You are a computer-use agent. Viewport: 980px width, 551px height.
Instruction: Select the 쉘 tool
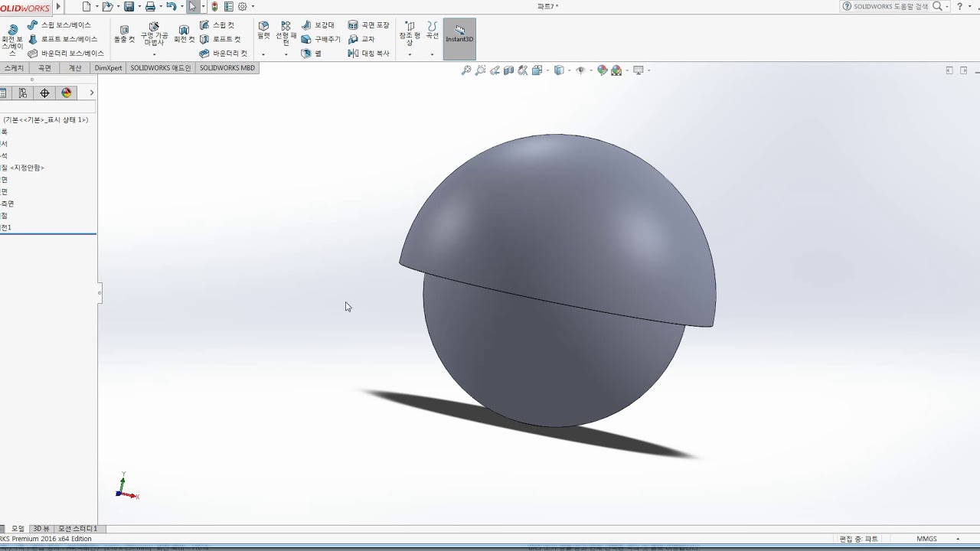[312, 54]
